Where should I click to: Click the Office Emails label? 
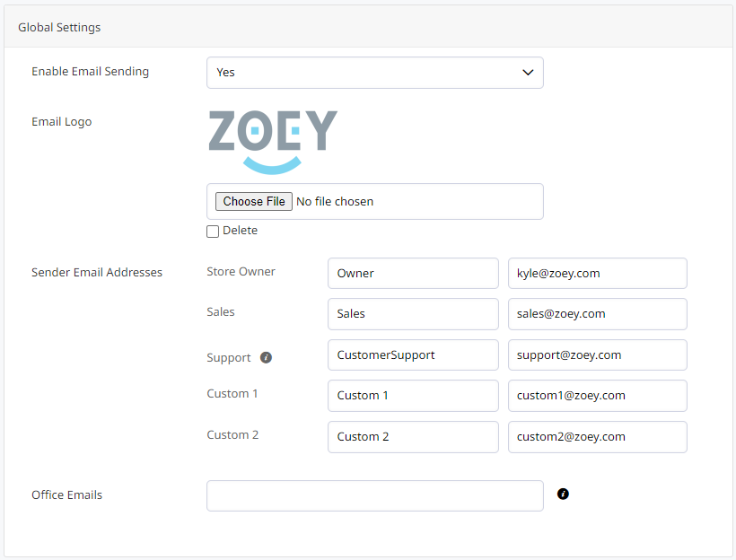click(x=66, y=494)
